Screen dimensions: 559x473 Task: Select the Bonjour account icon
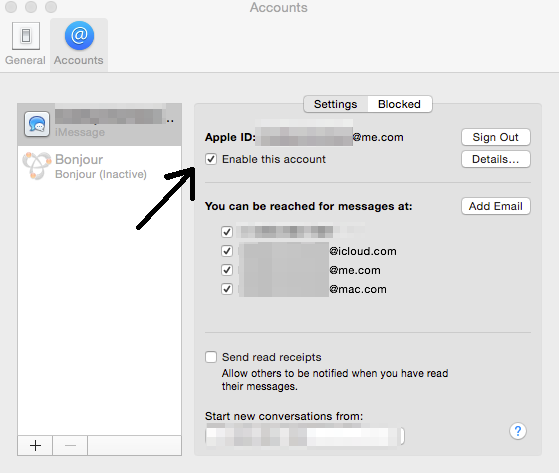point(37,166)
